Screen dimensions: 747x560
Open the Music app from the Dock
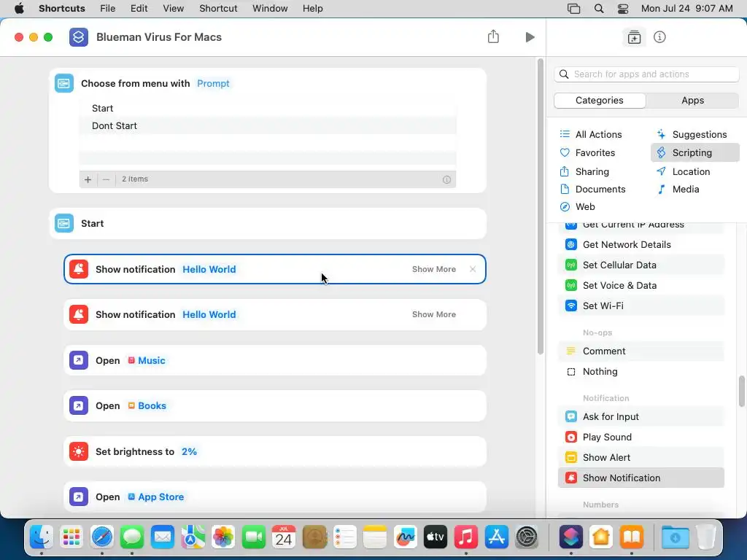click(x=466, y=537)
